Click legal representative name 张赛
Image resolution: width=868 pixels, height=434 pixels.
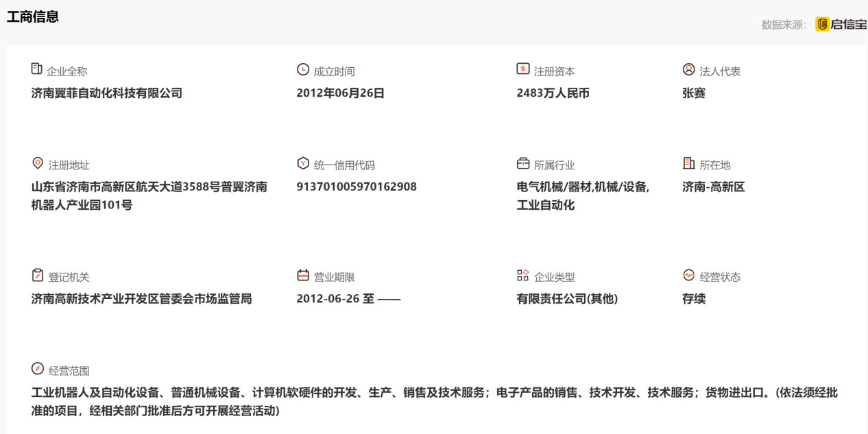(694, 93)
